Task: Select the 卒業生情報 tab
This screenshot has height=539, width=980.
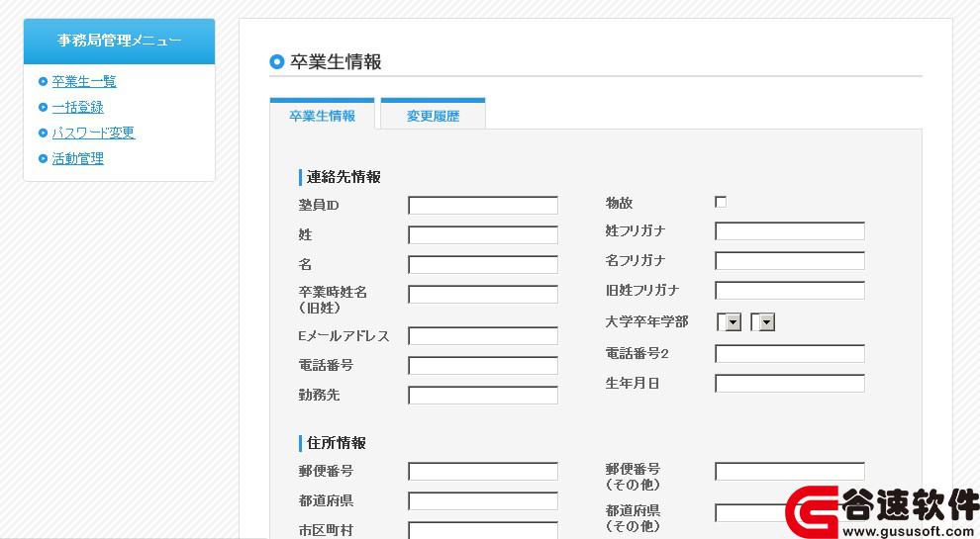Action: click(322, 115)
